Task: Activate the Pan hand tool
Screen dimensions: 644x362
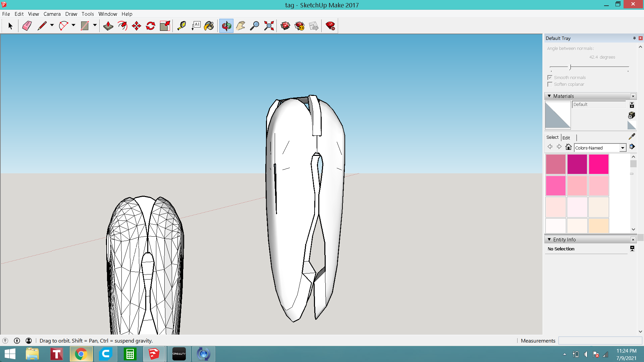Action: (x=240, y=26)
